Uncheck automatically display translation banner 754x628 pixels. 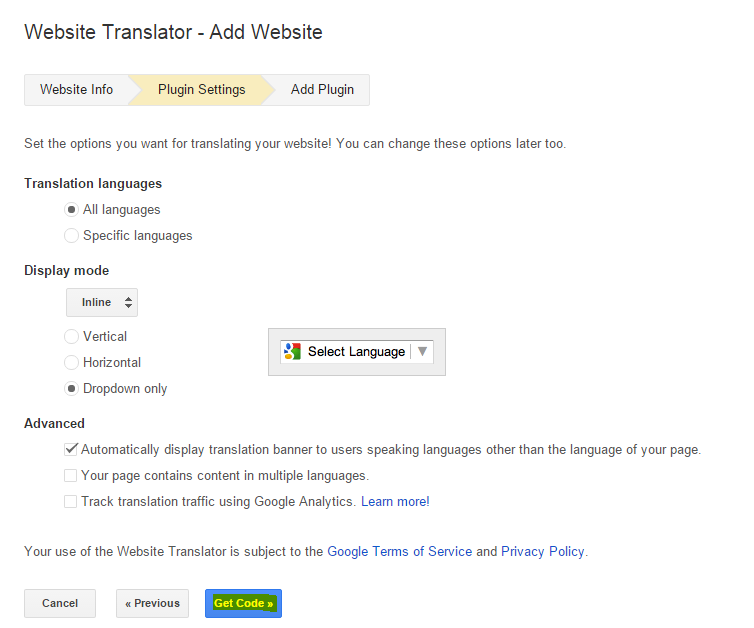coord(71,450)
